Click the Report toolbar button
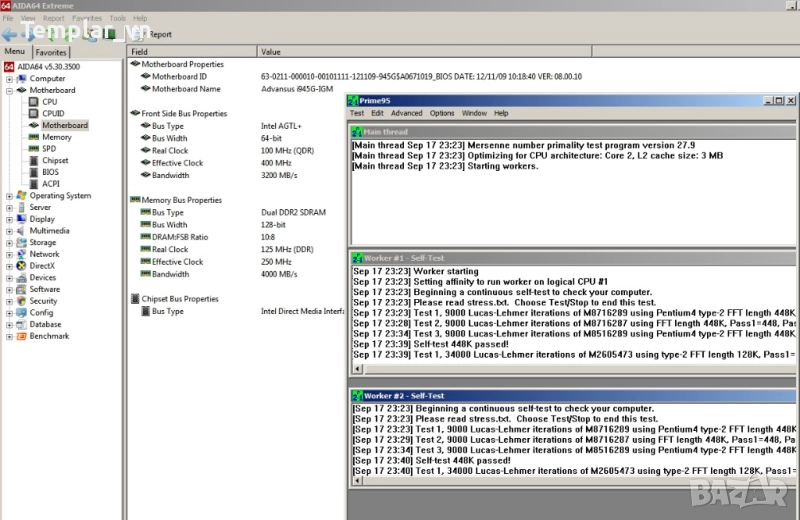Viewport: 800px width, 520px height. coord(160,34)
